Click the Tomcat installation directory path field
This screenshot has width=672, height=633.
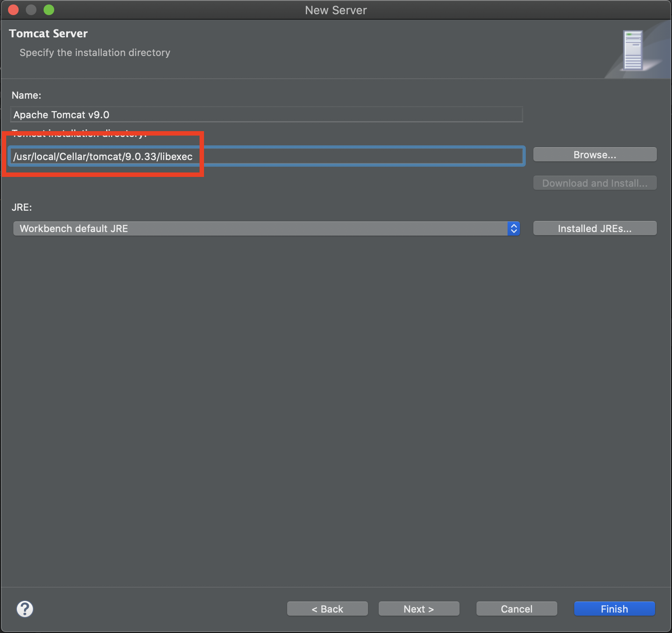267,156
